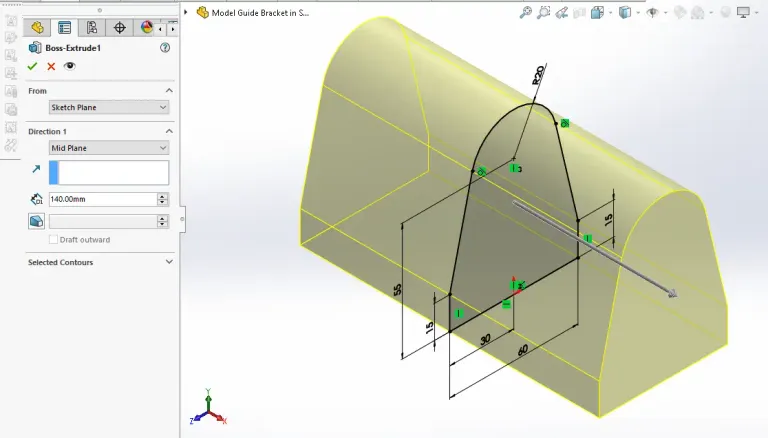Cancel extrude with red X
Screen dimensions: 768x438
point(51,66)
